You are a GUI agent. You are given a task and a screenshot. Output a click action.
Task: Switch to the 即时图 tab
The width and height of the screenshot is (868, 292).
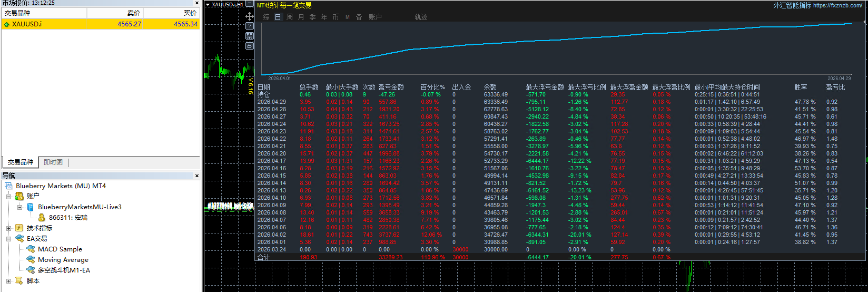pyautogui.click(x=53, y=162)
